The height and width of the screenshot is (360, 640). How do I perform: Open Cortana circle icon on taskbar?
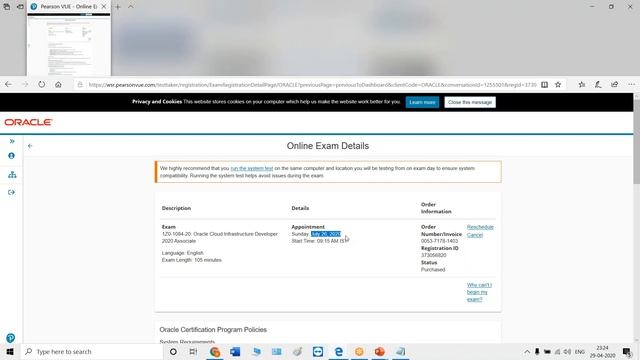(173, 351)
